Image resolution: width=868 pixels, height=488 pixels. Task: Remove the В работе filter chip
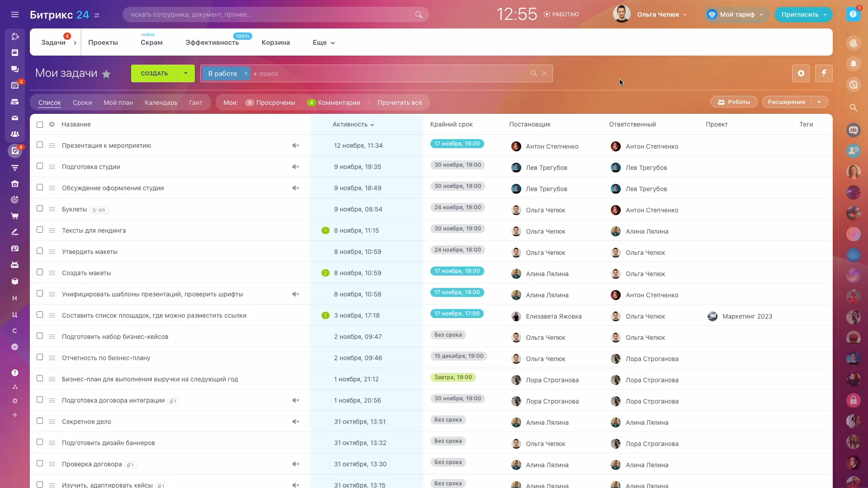245,73
